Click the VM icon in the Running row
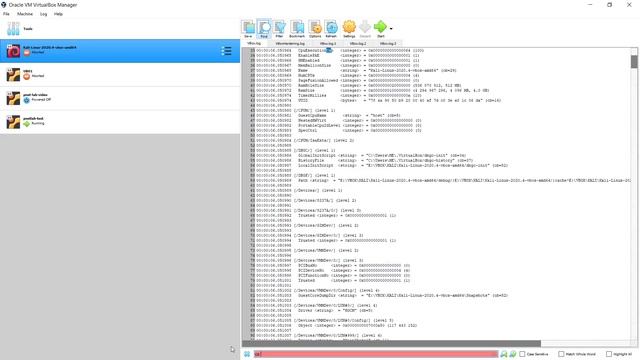This screenshot has width=640, height=360. click(x=13, y=122)
